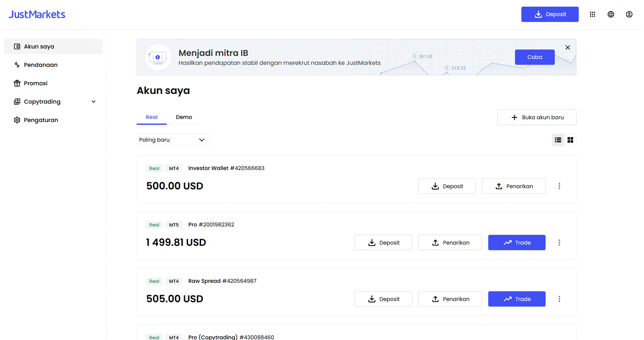The image size is (644, 340).
Task: Click the Akun saya page heading
Action: 163,91
